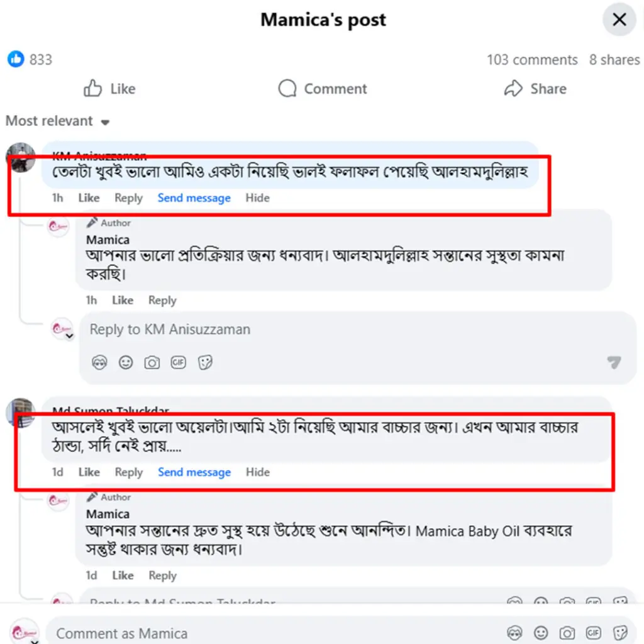Open emoji picker in KM Anisuzzaman reply
The height and width of the screenshot is (644, 644).
[x=126, y=363]
